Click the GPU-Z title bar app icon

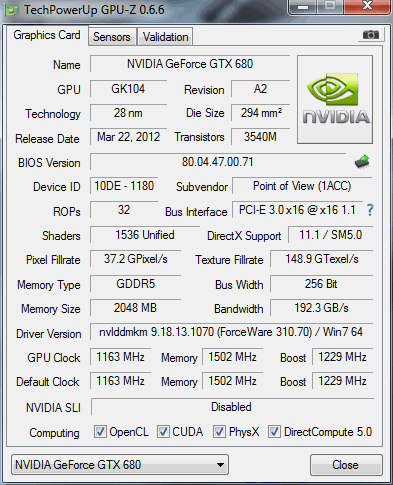click(x=12, y=10)
